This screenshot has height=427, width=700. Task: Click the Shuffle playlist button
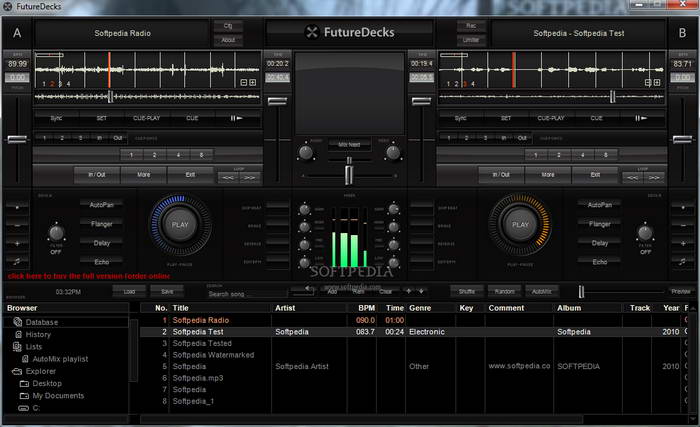(x=467, y=291)
